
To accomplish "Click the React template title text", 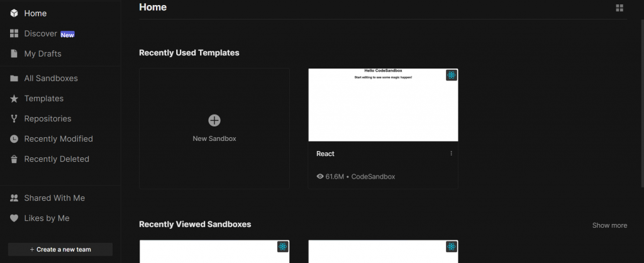I will click(325, 154).
